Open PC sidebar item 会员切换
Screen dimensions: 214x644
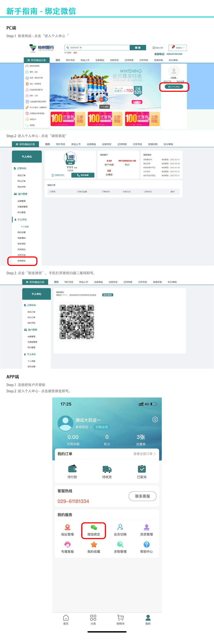pyautogui.click(x=21, y=255)
